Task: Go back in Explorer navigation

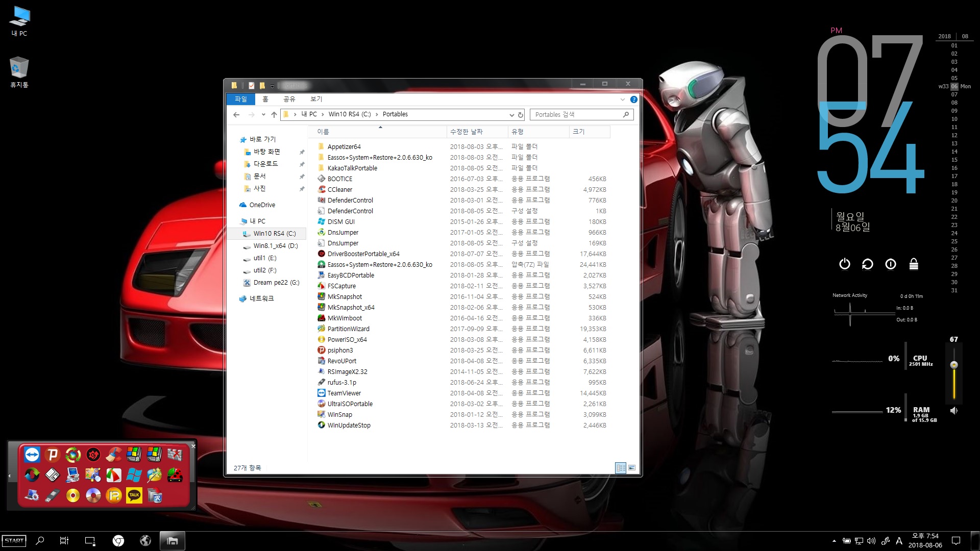Action: click(236, 115)
